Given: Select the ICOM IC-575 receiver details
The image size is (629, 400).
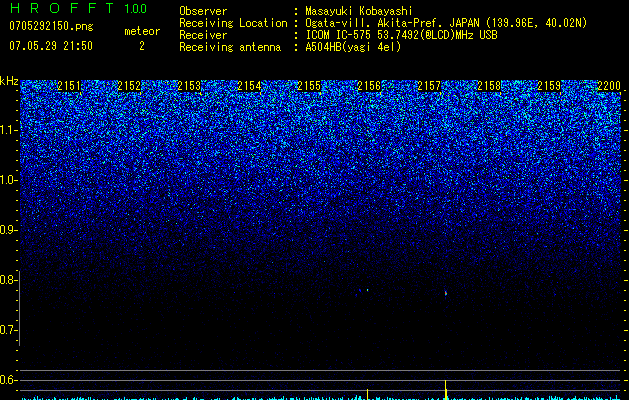Looking at the screenshot, I should click(x=401, y=35).
